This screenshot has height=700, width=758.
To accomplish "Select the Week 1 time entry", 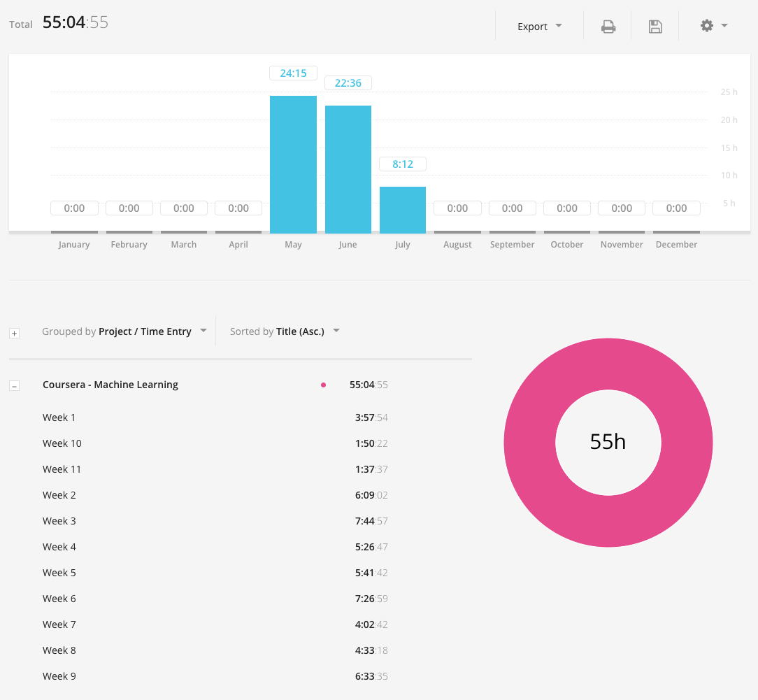I will pos(59,417).
